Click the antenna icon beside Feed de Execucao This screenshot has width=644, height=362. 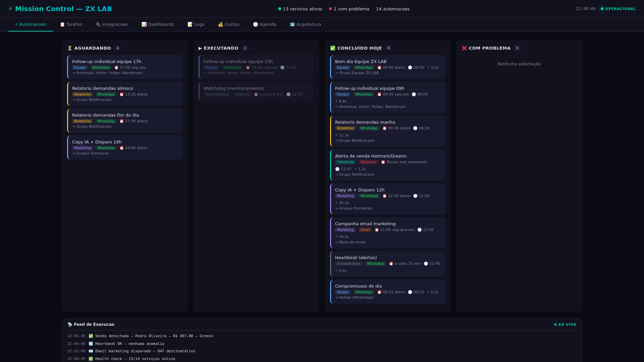70,324
